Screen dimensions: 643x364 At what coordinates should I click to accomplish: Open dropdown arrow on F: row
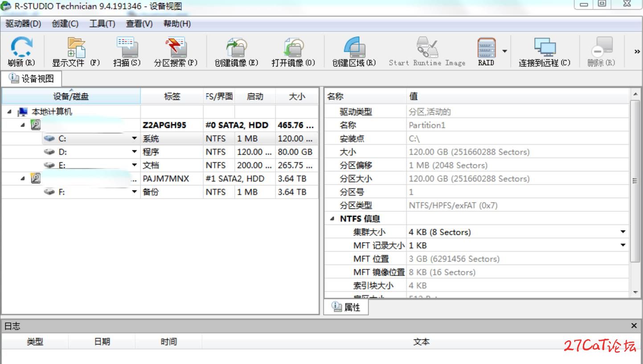135,192
